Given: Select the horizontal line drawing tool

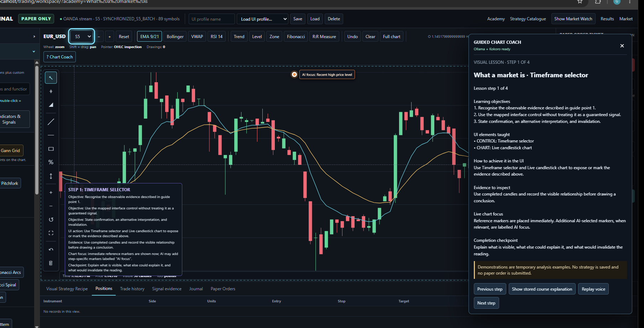Looking at the screenshot, I should click(x=51, y=135).
